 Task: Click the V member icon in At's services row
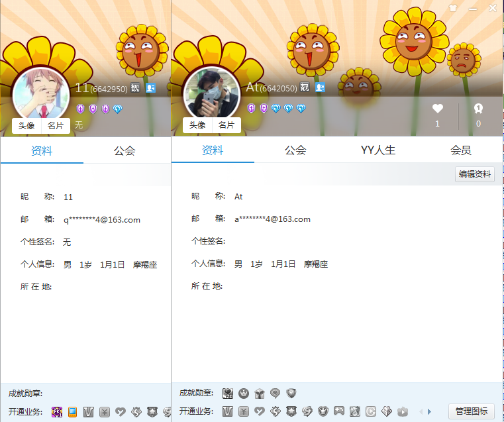pos(228,411)
